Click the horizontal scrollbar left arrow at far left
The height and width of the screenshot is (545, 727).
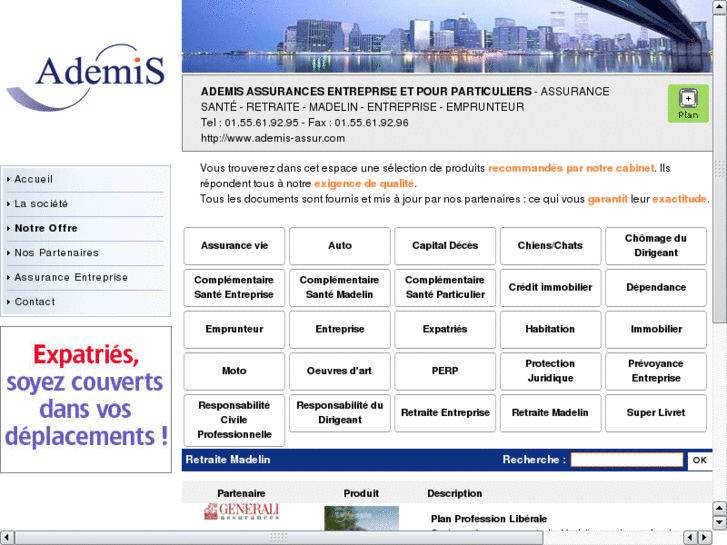pyautogui.click(x=7, y=538)
